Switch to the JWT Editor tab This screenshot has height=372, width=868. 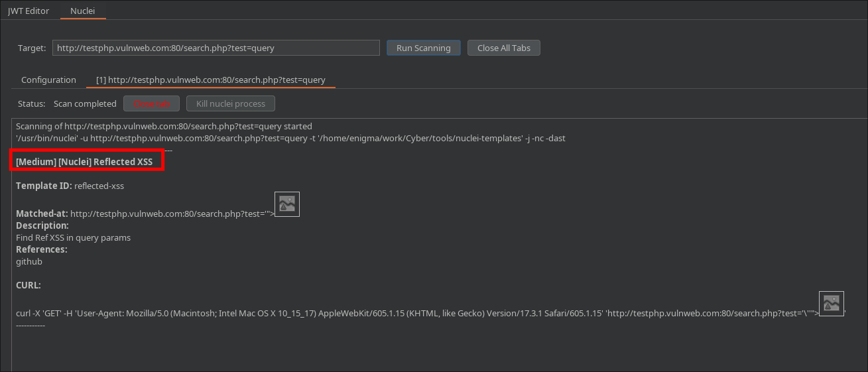coord(29,11)
